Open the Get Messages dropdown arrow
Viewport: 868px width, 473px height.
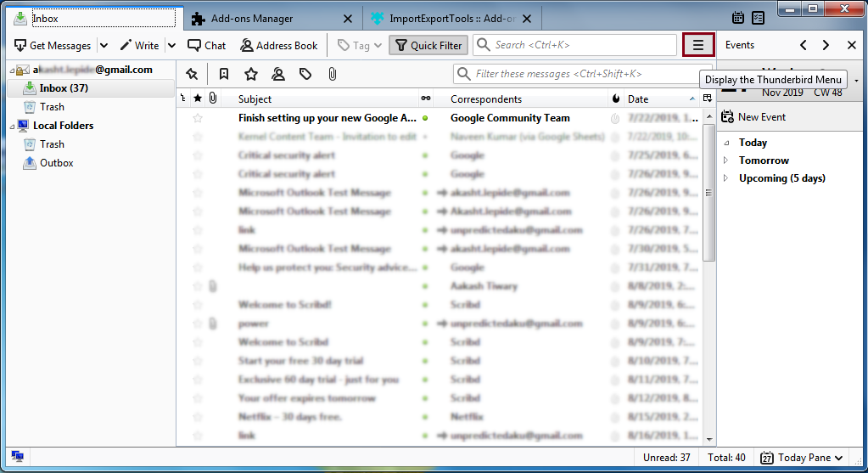(x=104, y=46)
